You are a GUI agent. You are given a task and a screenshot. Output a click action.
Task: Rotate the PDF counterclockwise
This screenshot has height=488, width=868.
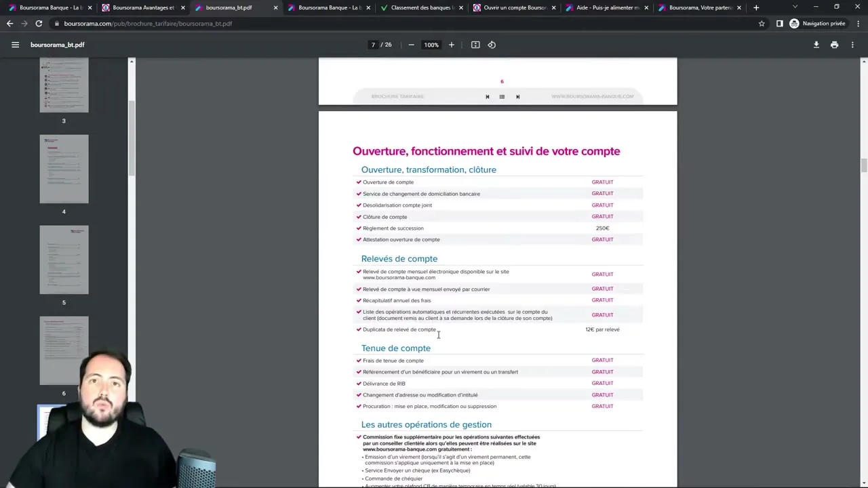[x=492, y=45]
